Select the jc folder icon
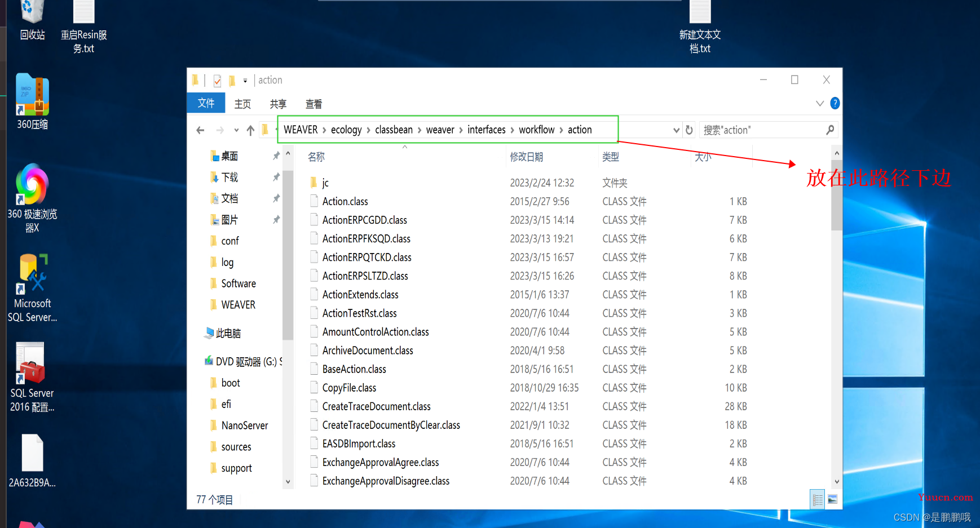This screenshot has width=980, height=528. pos(314,183)
